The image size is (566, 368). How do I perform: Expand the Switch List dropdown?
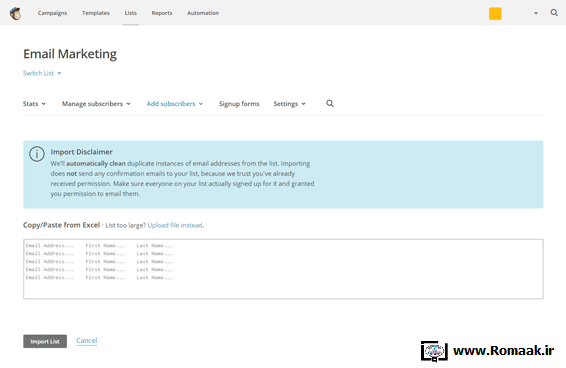click(42, 73)
